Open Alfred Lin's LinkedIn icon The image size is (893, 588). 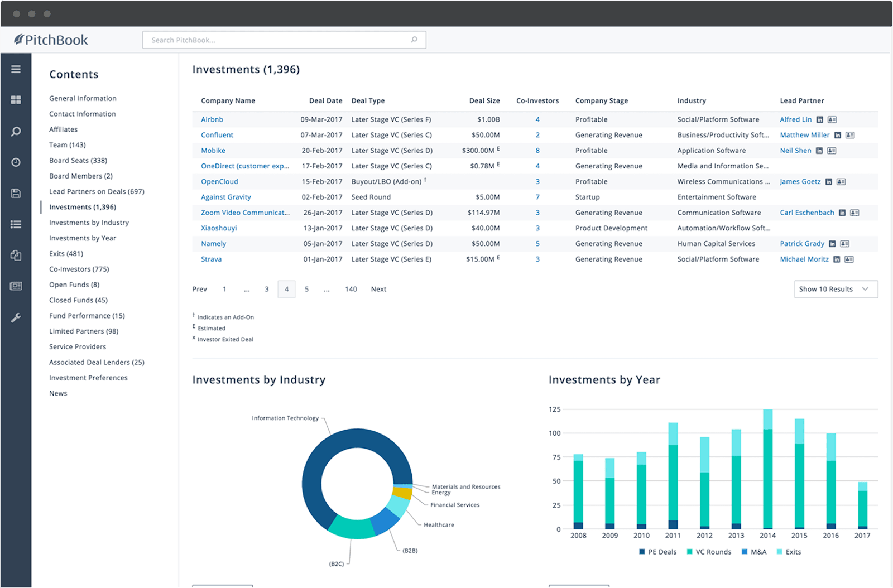819,119
